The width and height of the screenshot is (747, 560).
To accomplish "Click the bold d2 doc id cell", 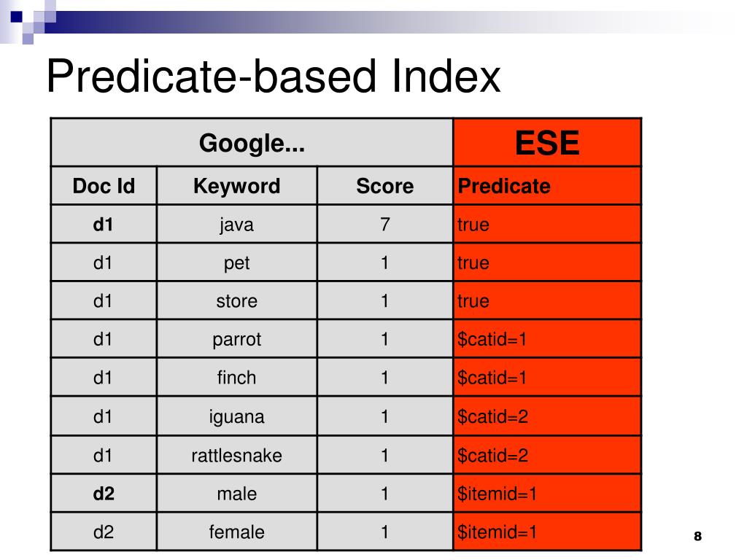I will coord(104,494).
